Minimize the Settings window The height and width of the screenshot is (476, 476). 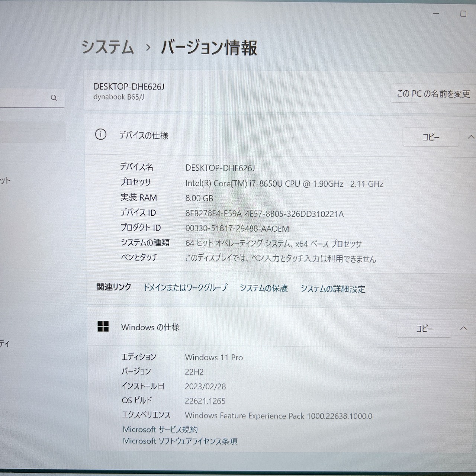(436, 13)
